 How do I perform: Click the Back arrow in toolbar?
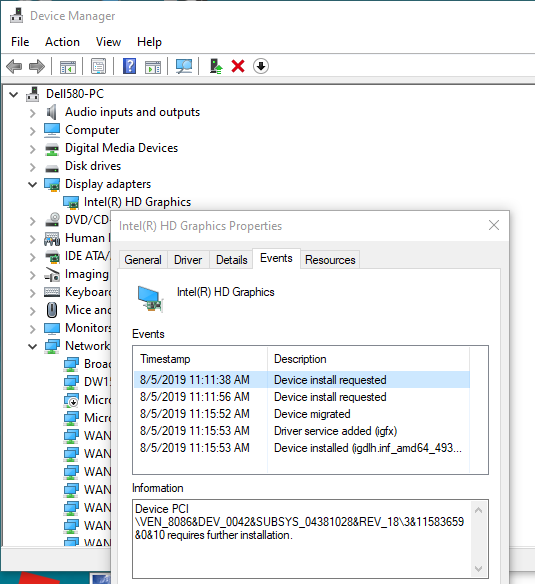(x=14, y=67)
